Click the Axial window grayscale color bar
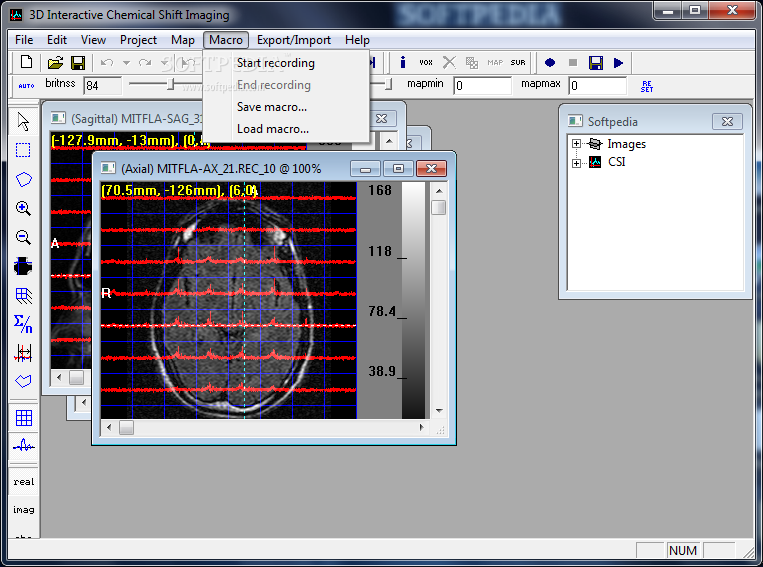The width and height of the screenshot is (763, 567). point(414,300)
